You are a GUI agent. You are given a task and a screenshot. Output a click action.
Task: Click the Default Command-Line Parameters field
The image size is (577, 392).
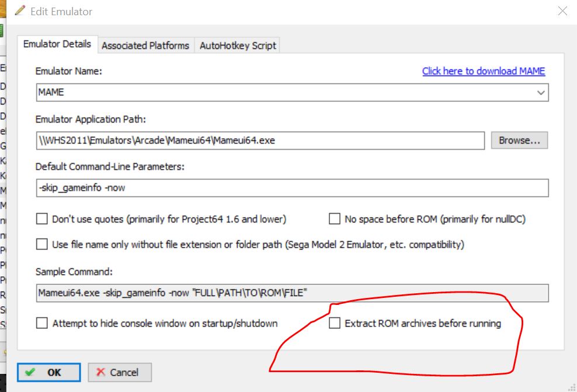(292, 188)
